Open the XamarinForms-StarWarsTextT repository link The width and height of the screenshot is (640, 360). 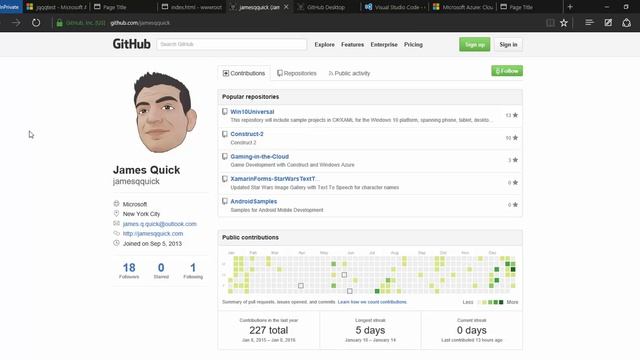pyautogui.click(x=275, y=179)
